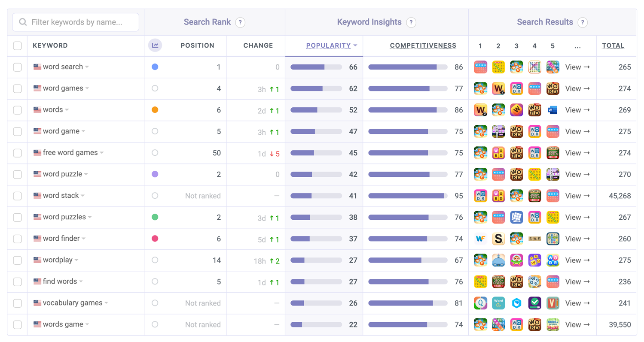Expand options arrow beside vocabulary games
Viewport: 644px width, 342px height.
click(106, 303)
